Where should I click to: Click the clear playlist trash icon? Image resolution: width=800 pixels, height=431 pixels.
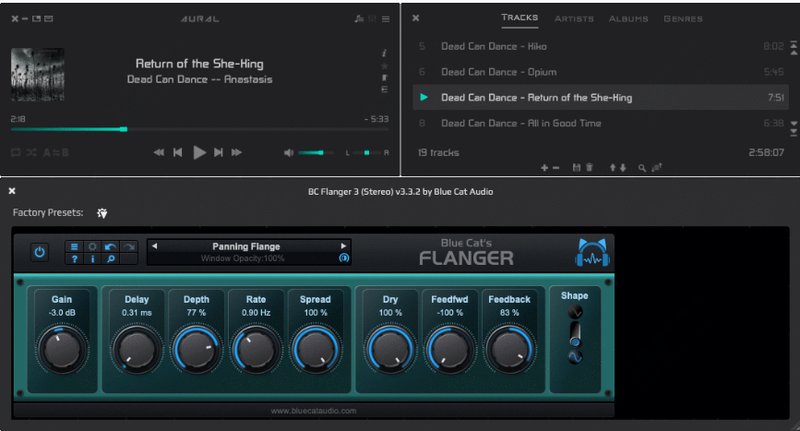tap(590, 168)
